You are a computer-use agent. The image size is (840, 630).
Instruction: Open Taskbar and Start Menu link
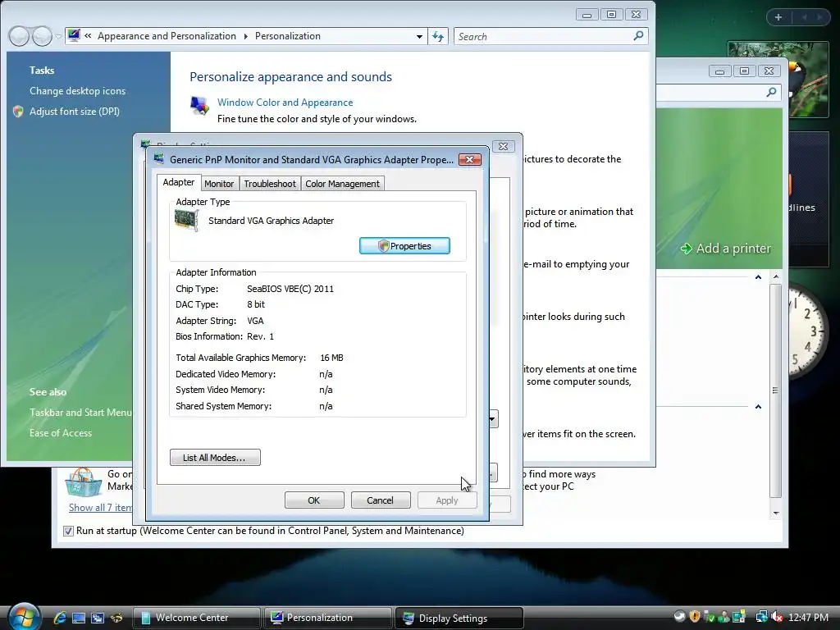point(80,413)
